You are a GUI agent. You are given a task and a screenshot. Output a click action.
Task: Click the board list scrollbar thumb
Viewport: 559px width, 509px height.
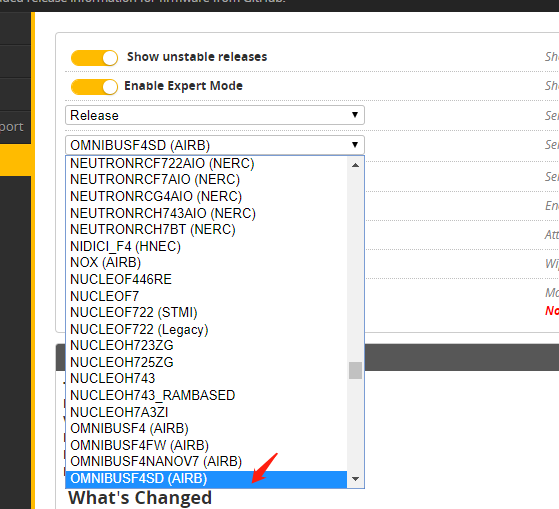coord(355,370)
